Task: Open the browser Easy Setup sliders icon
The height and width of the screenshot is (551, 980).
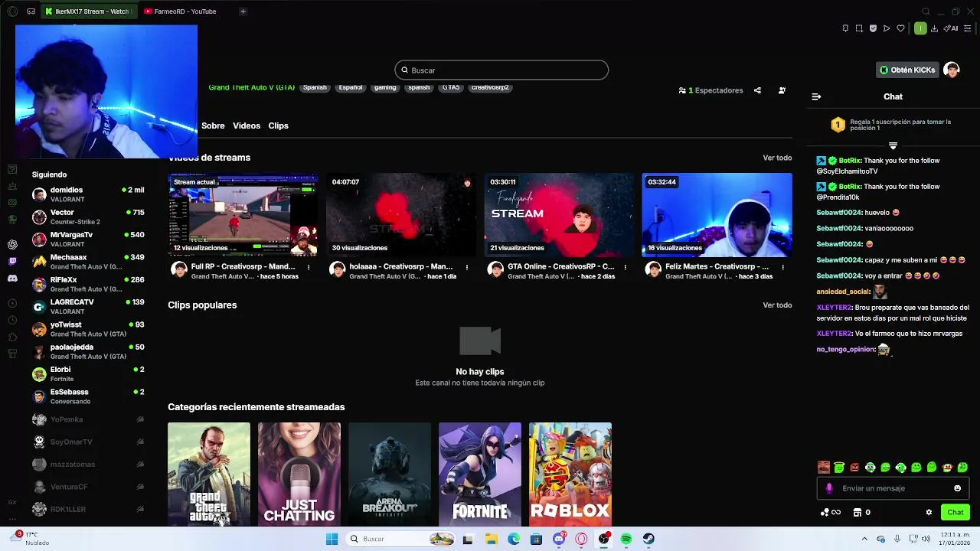Action: point(967,28)
